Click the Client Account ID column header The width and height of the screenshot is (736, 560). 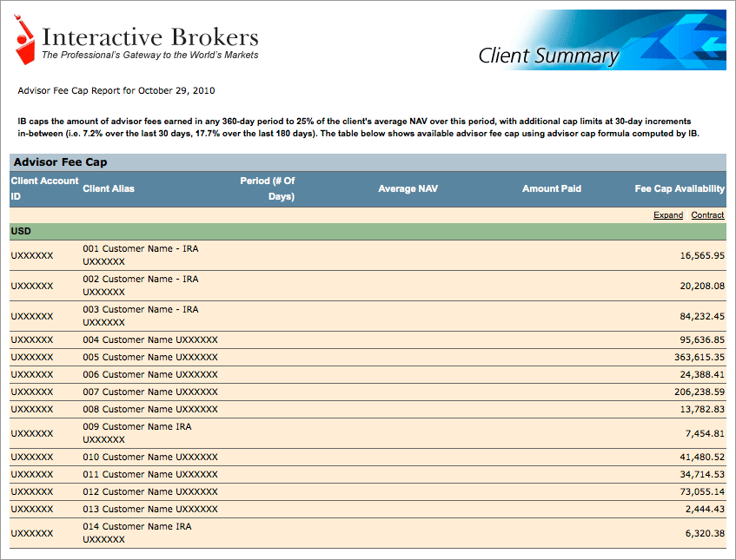click(44, 188)
